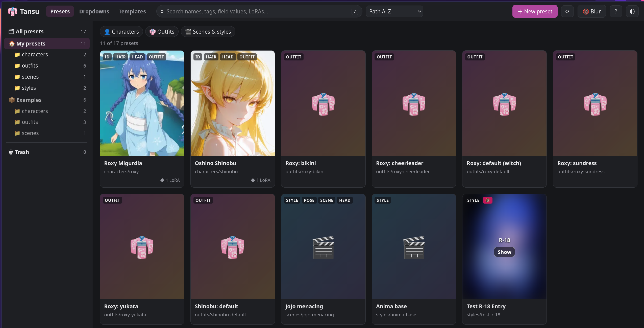Open the Examples group in sidebar
The image size is (644, 328).
(47, 100)
